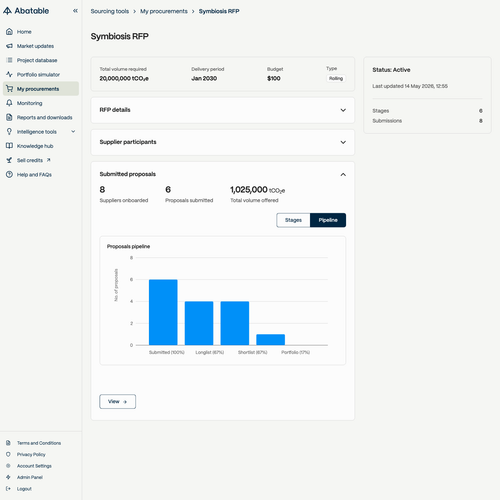The height and width of the screenshot is (500, 500).
Task: Expand the Intelligence tools submenu chevron
Action: click(73, 132)
